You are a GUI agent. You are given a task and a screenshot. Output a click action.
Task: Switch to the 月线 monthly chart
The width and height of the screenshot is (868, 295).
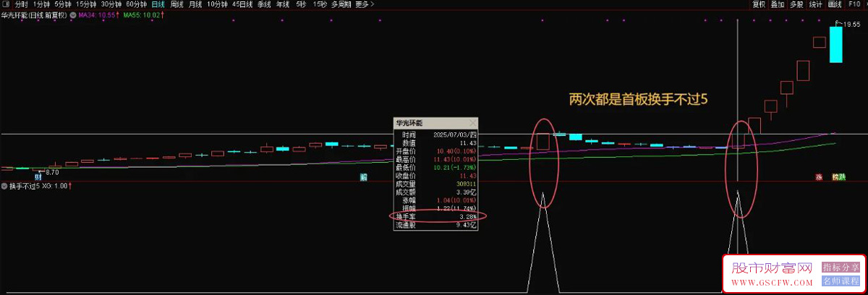click(x=195, y=4)
